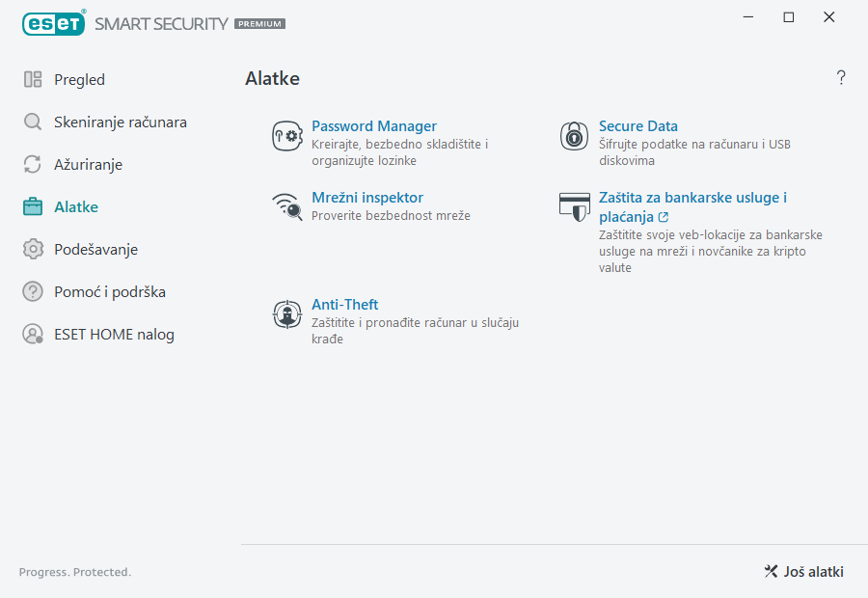868x598 pixels.
Task: Open Password Manager via its title link
Action: click(374, 125)
